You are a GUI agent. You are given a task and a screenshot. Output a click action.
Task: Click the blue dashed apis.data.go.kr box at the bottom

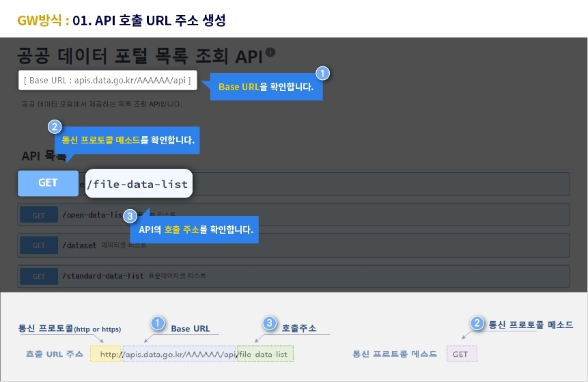[x=179, y=354]
